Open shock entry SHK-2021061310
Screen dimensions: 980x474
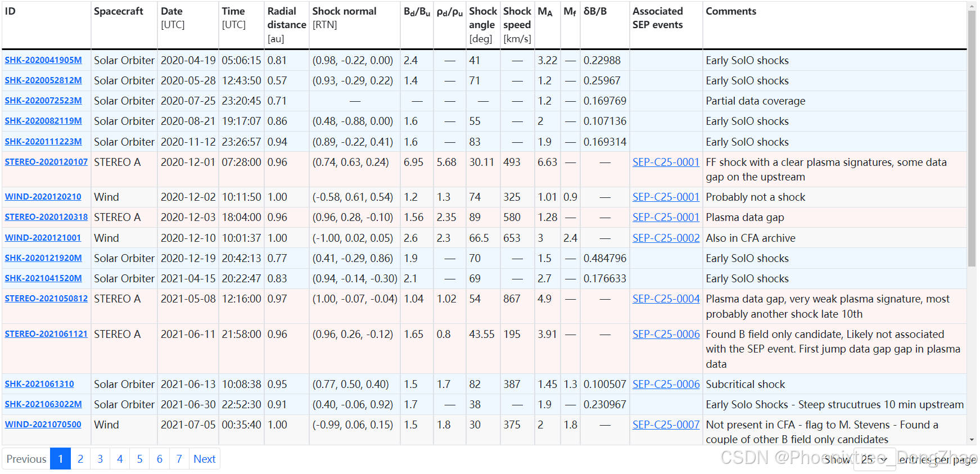[x=39, y=384]
